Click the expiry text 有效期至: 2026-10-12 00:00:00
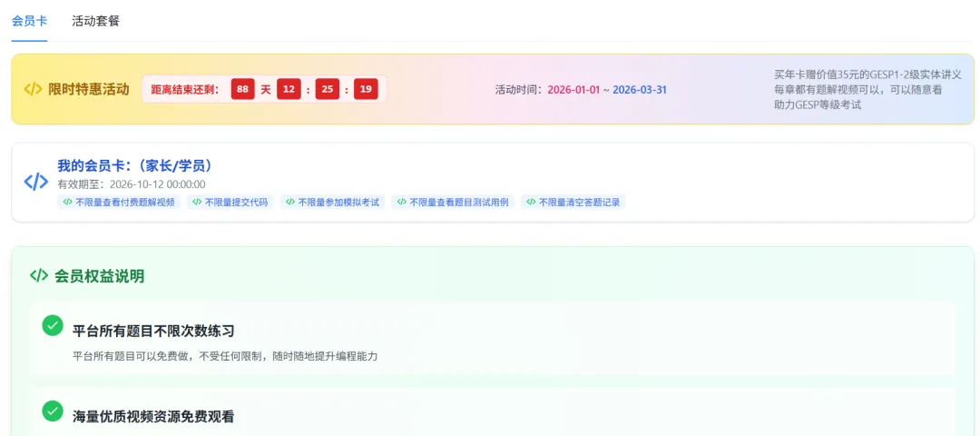The height and width of the screenshot is (436, 980). [132, 184]
